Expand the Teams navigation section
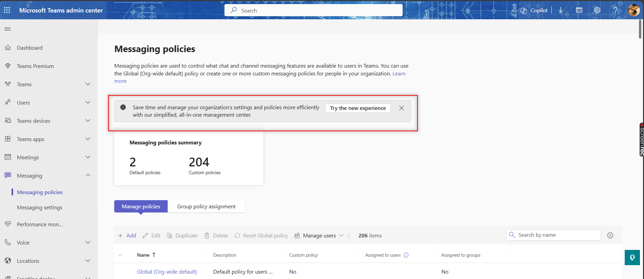This screenshot has height=279, width=644. (88, 84)
